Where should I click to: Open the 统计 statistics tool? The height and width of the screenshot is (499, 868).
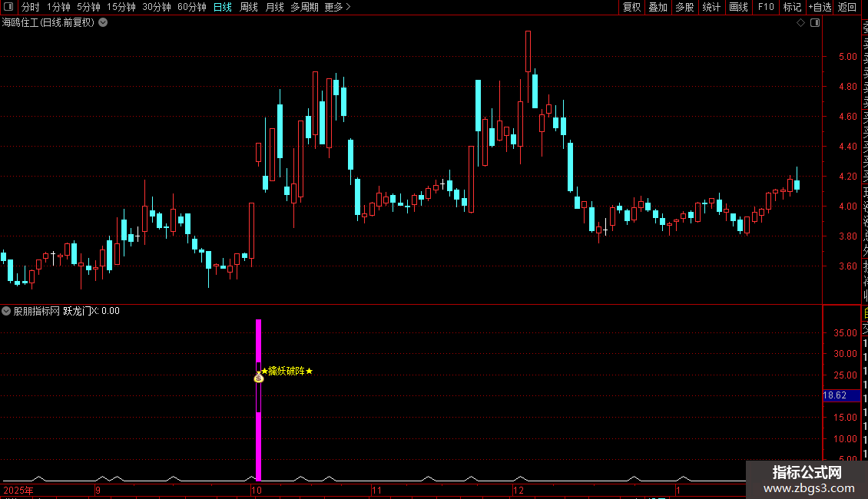pos(711,7)
